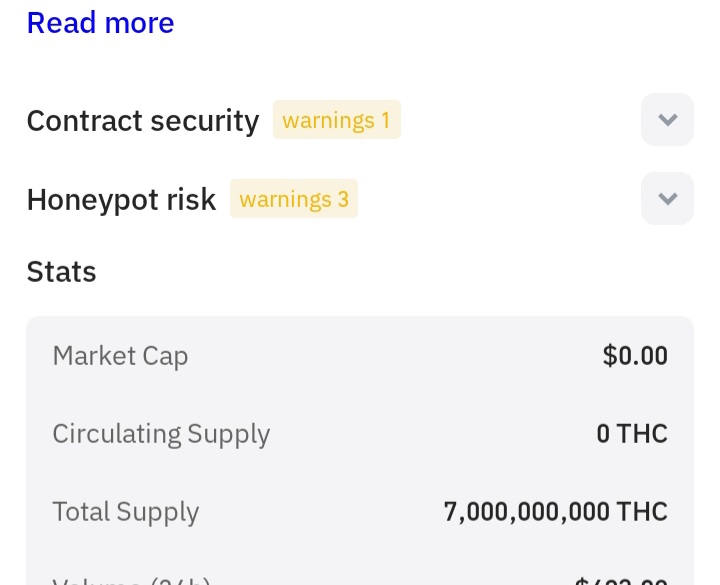Tap the Honeypot risk heading
Screen dimensions: 720x585
click(x=121, y=200)
